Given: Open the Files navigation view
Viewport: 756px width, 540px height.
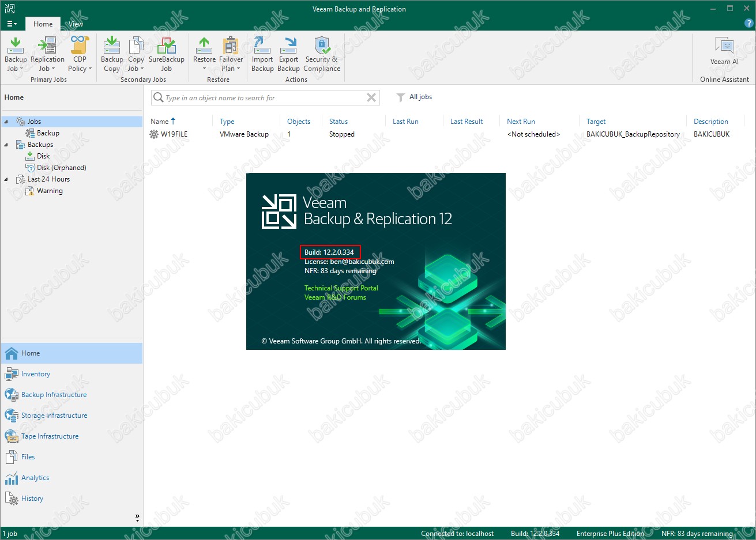Looking at the screenshot, I should [72, 457].
